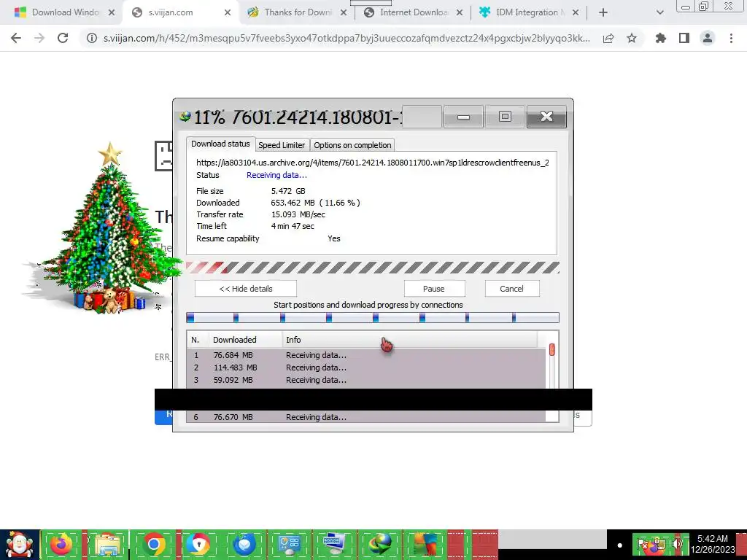Viewport: 747px width, 560px height.
Task: Toggle the Chrome side panel
Action: coord(684,38)
